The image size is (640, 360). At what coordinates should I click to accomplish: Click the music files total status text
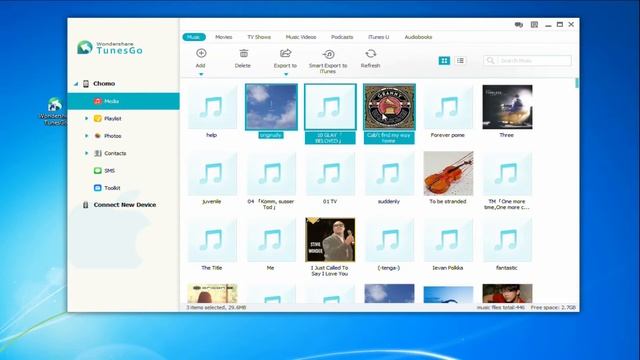[501, 307]
